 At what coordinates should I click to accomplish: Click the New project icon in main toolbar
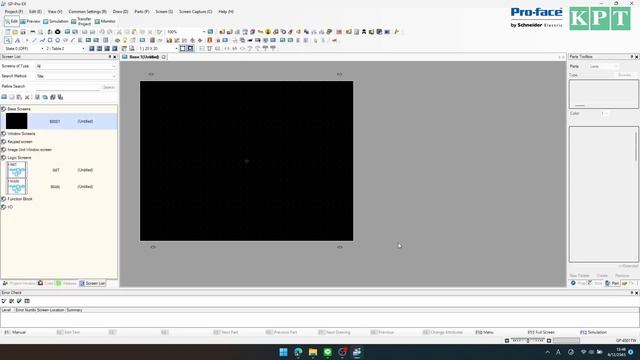tap(8, 32)
